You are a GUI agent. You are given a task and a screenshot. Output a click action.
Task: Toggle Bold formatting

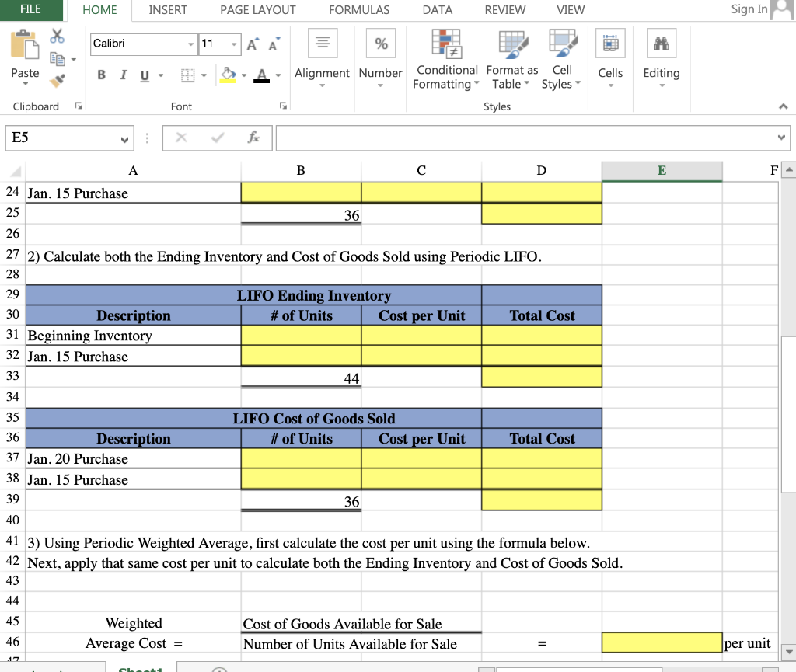(x=102, y=75)
